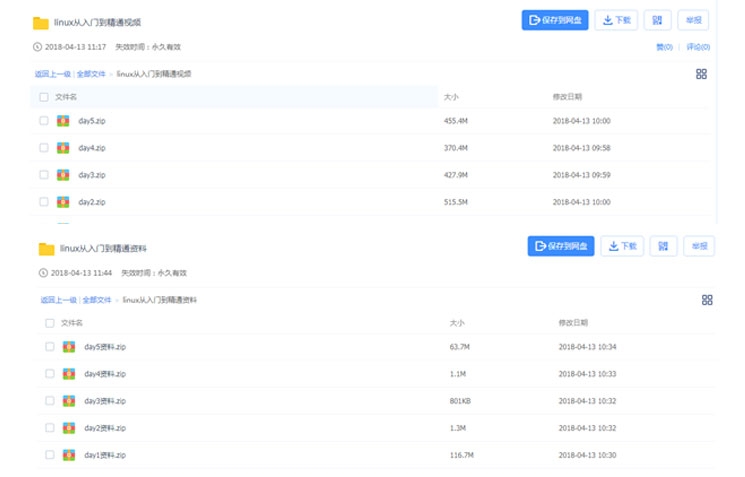Check the box next to day3资料.zip

click(50, 401)
